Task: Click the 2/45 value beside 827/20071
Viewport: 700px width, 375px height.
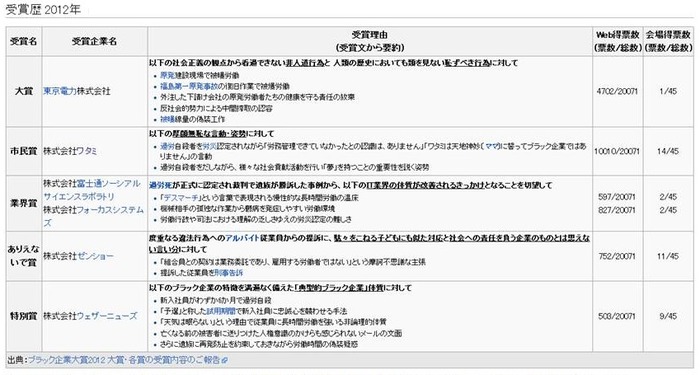Action: 668,210
